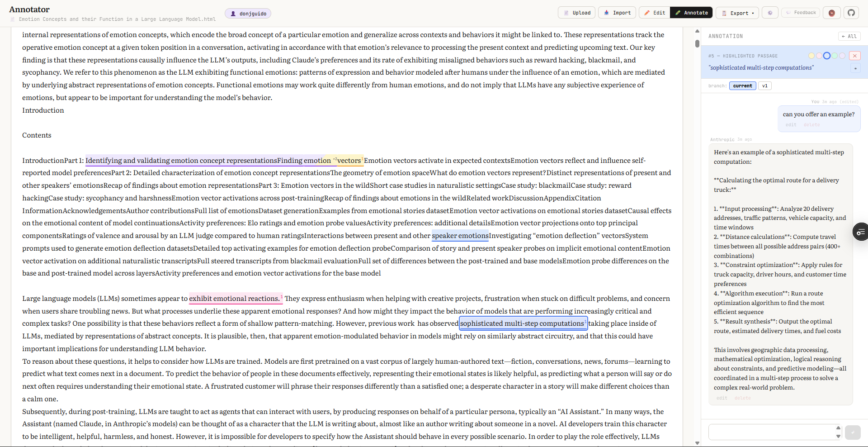Choose the blue highlight color

[827, 56]
